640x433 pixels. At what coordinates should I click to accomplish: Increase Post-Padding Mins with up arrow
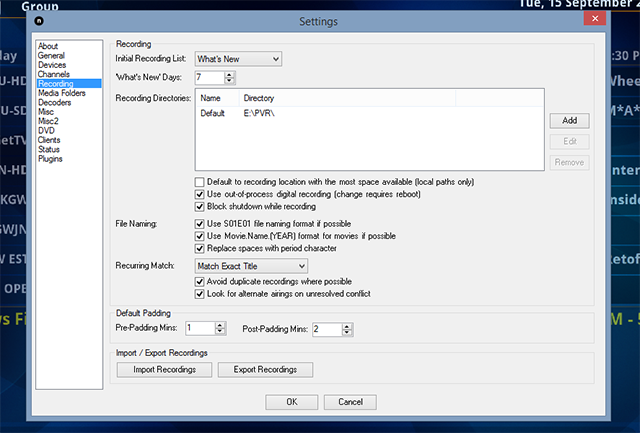point(347,326)
